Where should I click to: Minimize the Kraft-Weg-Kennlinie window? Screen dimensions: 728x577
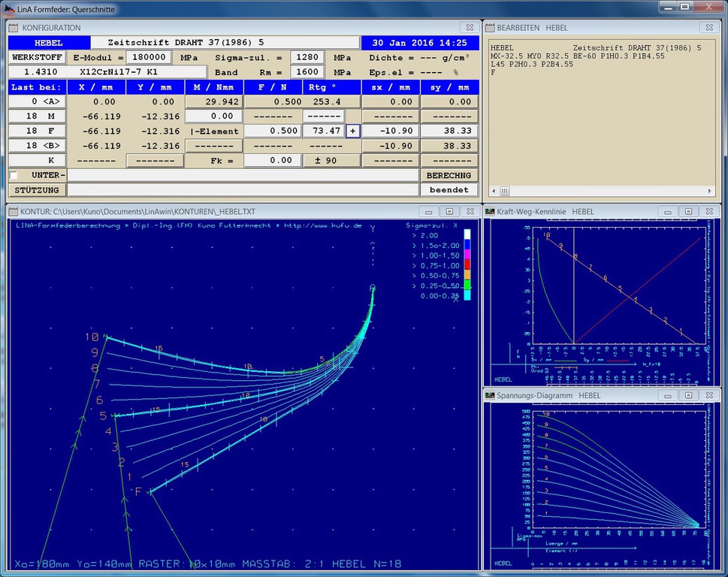pyautogui.click(x=666, y=212)
